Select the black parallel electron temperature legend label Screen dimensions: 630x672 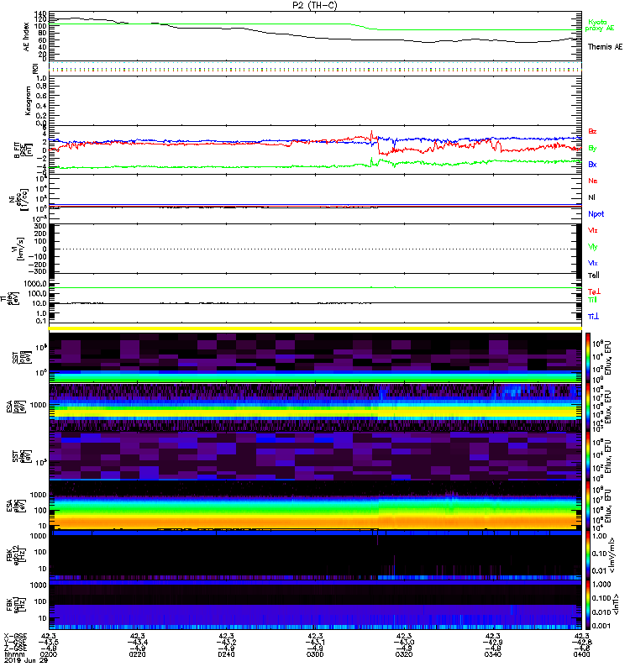pos(593,276)
